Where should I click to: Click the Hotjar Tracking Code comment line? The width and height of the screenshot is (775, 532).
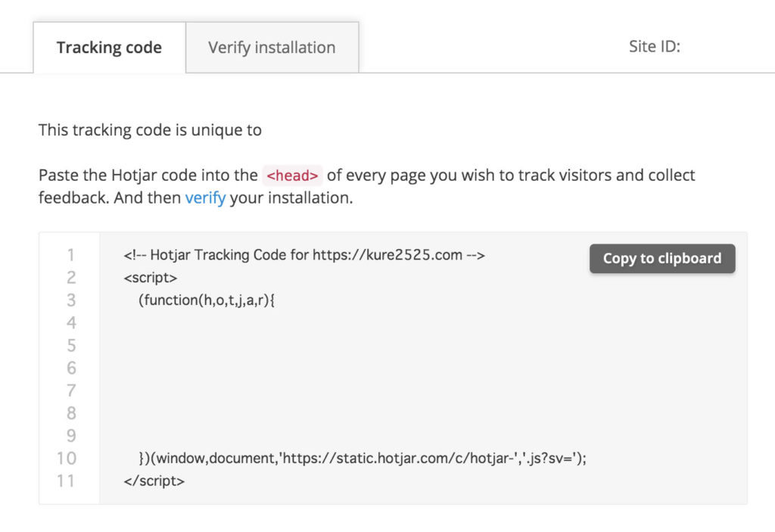[304, 255]
